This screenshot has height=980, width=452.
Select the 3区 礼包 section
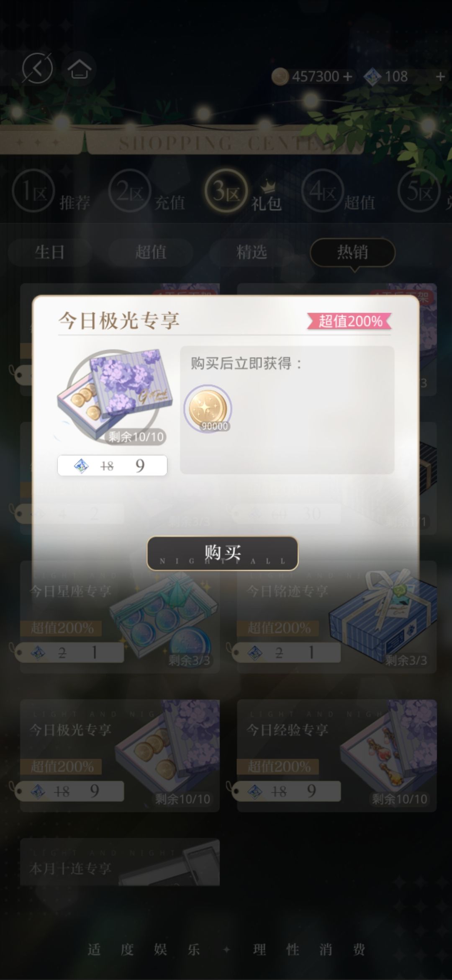coord(243,192)
